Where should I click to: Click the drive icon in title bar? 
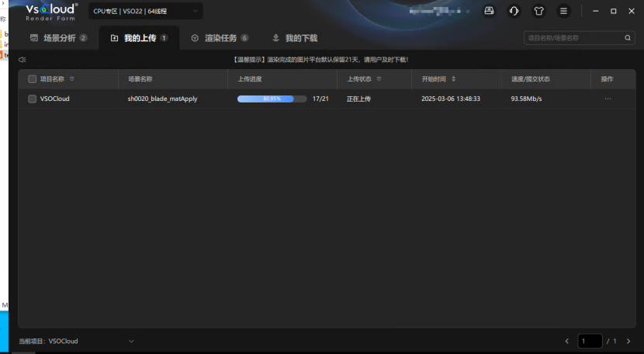point(489,11)
